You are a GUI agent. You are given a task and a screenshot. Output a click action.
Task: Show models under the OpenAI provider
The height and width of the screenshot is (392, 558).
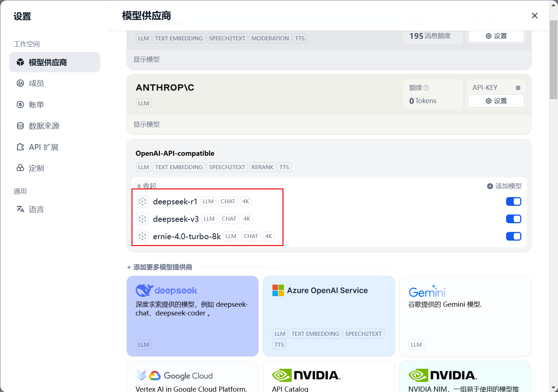pyautogui.click(x=146, y=59)
